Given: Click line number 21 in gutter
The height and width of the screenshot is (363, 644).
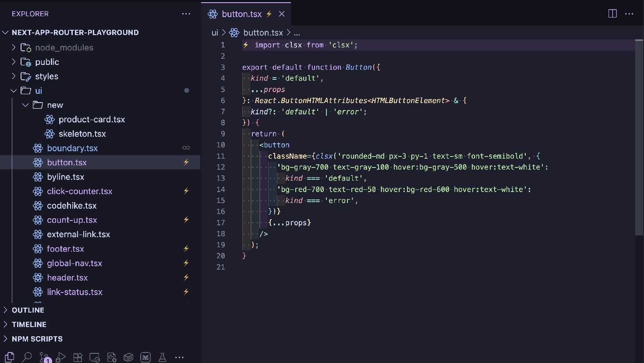Looking at the screenshot, I should pos(221,267).
